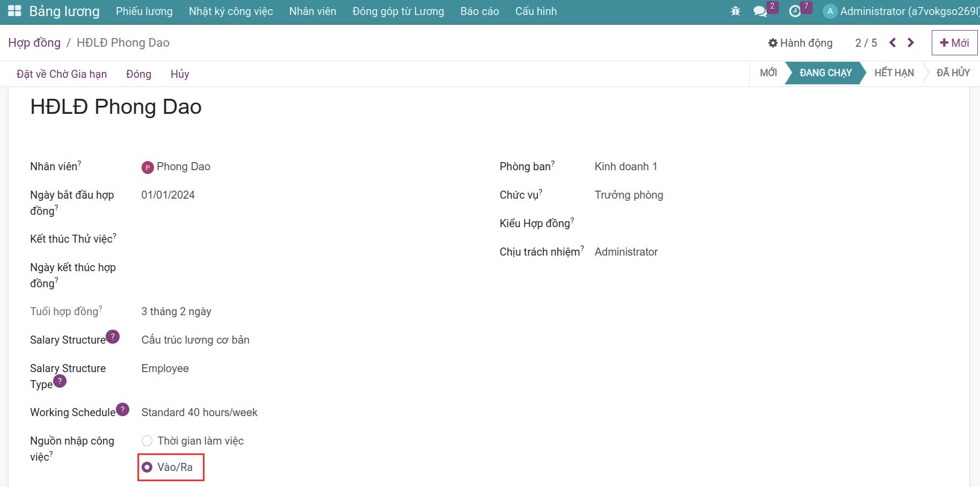Open the apps grid home menu icon
Viewport: 980px width, 487px height.
(14, 11)
